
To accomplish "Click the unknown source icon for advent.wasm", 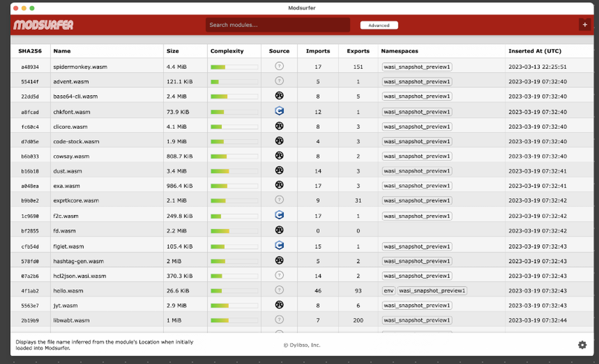I will coord(279,81).
